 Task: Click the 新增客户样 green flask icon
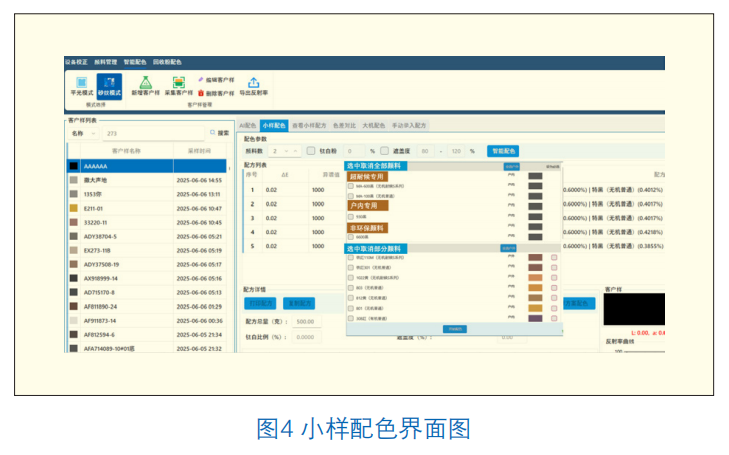point(146,83)
